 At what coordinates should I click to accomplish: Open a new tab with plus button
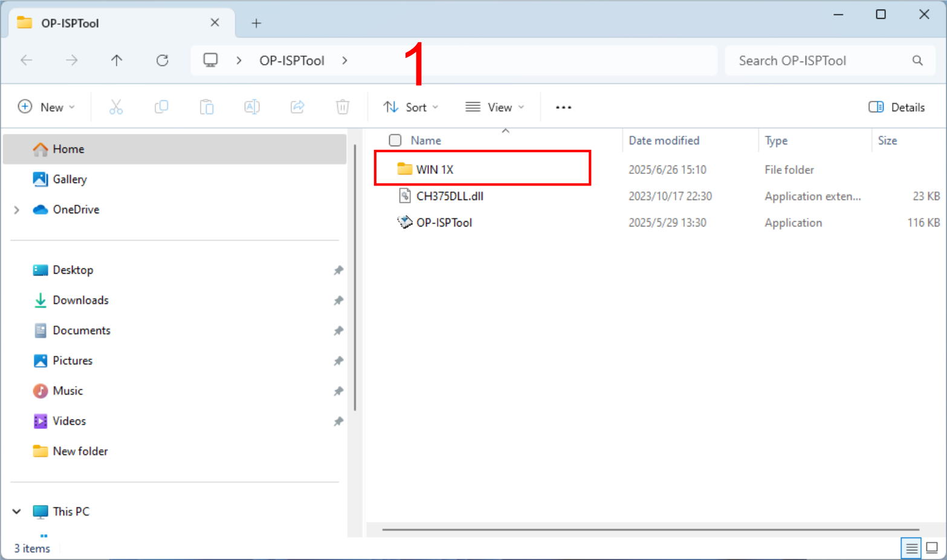(x=256, y=23)
